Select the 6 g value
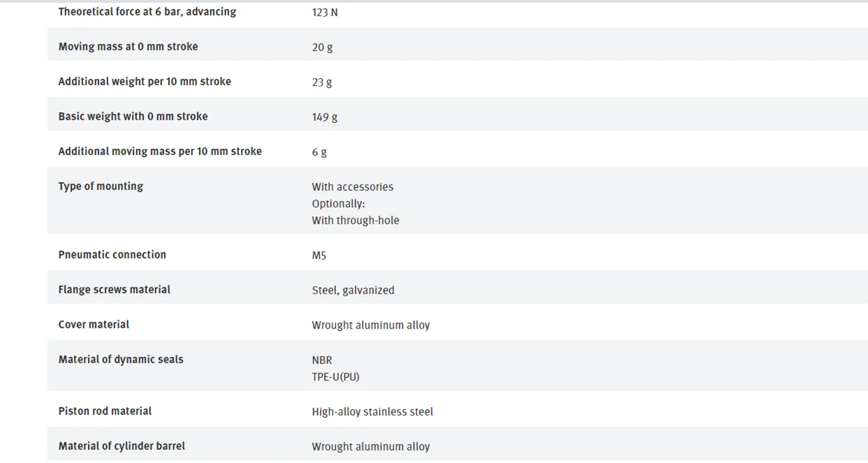 pyautogui.click(x=319, y=152)
